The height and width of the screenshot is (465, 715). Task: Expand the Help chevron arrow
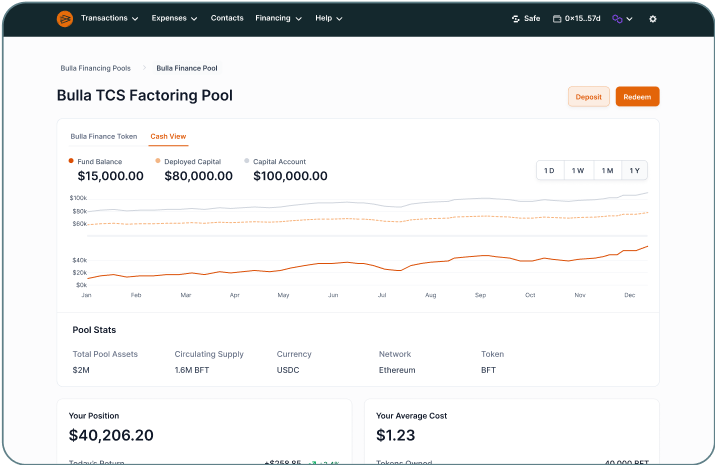coord(339,19)
